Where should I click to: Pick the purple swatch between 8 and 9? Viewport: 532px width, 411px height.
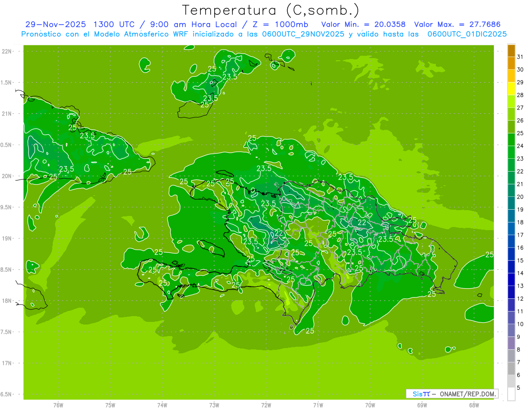tap(511, 344)
